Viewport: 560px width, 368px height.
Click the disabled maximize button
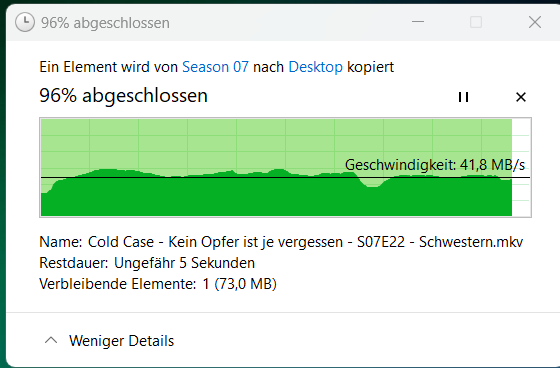tap(476, 22)
